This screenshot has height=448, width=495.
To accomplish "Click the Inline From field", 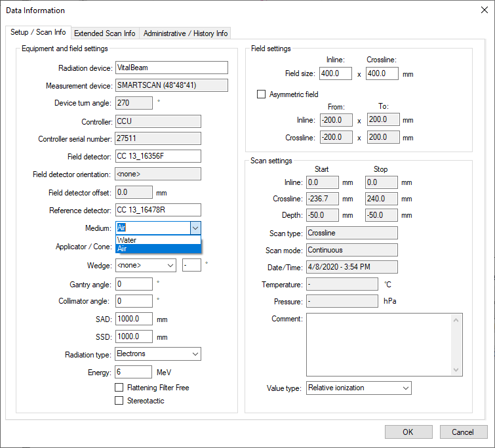I will coord(336,120).
